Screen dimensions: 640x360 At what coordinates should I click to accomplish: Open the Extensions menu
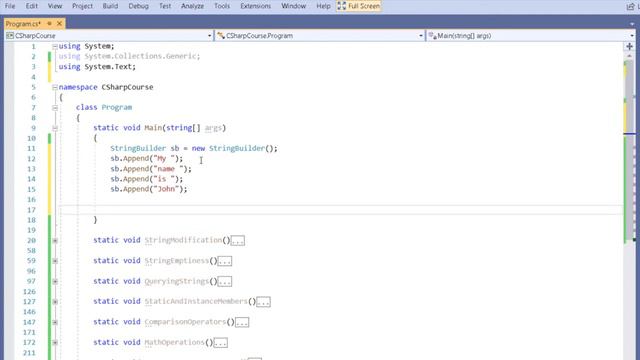pyautogui.click(x=256, y=6)
